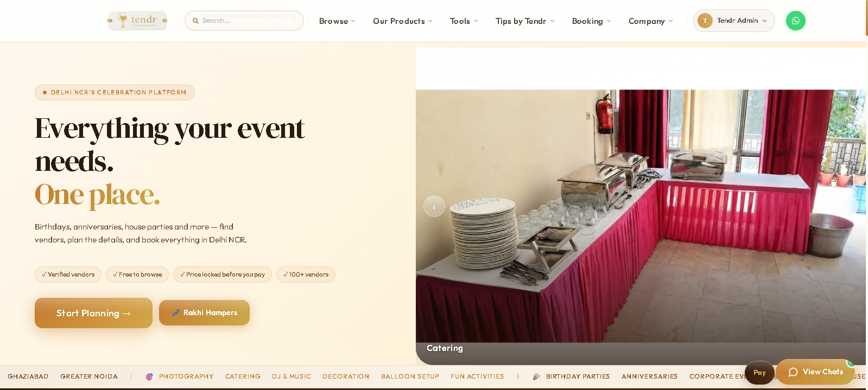Open the Tendr Admin account dropdown
Screen dimensions: 868x390
click(x=734, y=21)
